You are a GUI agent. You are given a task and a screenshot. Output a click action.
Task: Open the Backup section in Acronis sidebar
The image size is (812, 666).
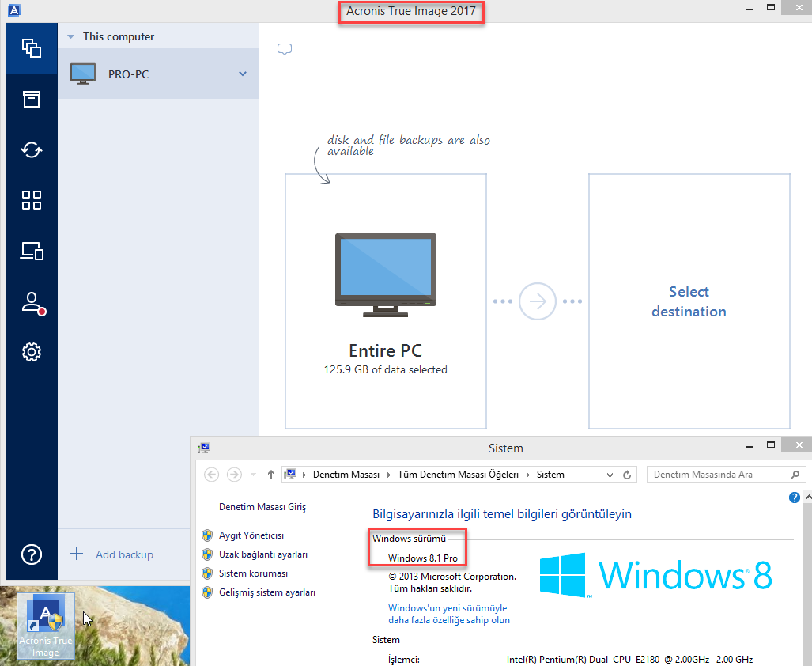tap(32, 48)
